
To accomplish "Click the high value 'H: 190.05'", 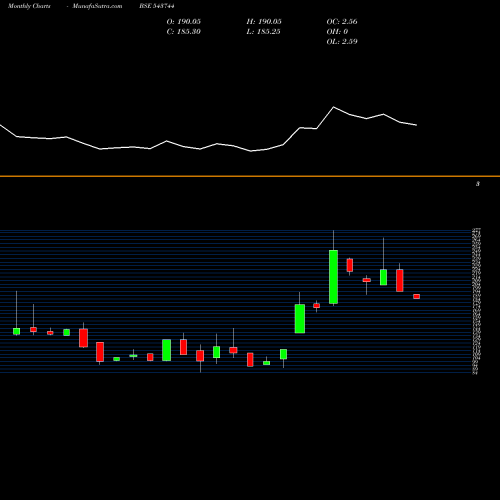I will (x=264, y=22).
